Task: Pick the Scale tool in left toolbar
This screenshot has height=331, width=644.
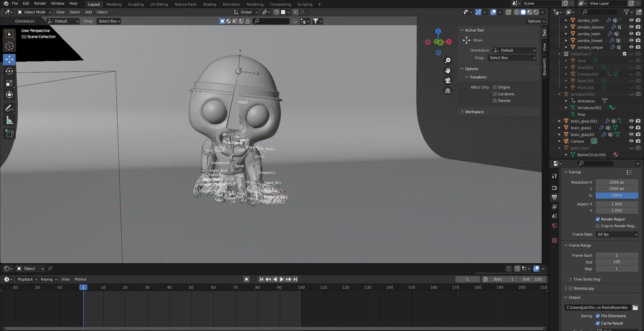Action: pos(10,83)
